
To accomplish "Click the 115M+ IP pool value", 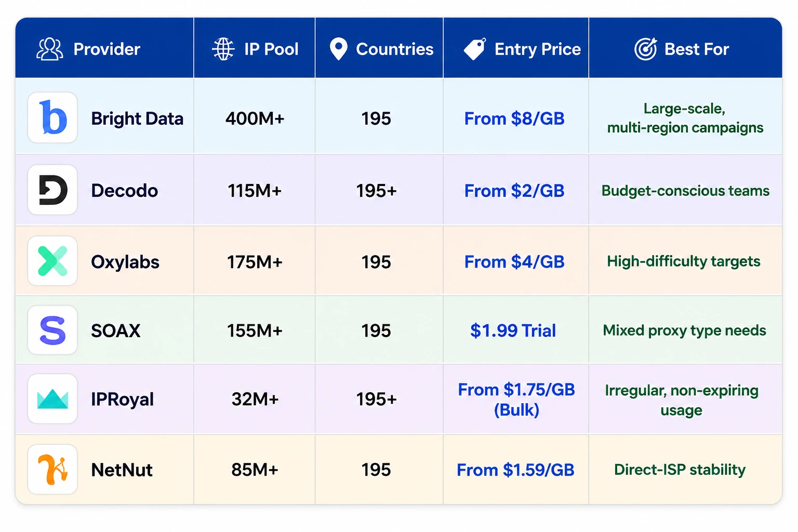I will coord(255,191).
